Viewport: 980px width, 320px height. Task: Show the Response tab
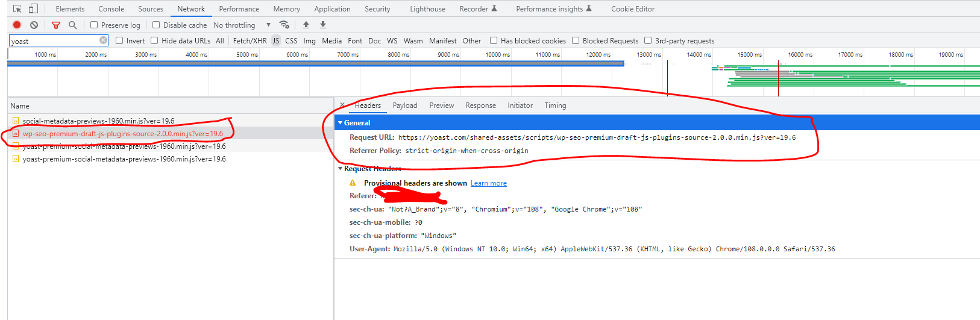click(480, 105)
